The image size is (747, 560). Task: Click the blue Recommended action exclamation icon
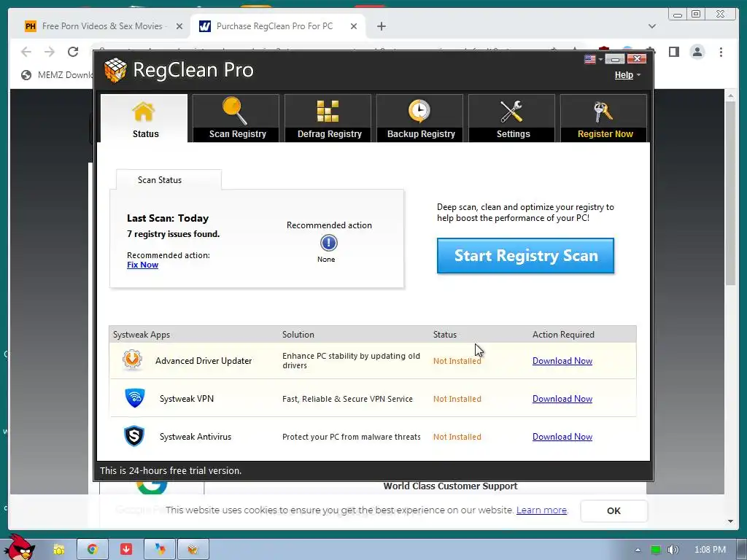[329, 243]
